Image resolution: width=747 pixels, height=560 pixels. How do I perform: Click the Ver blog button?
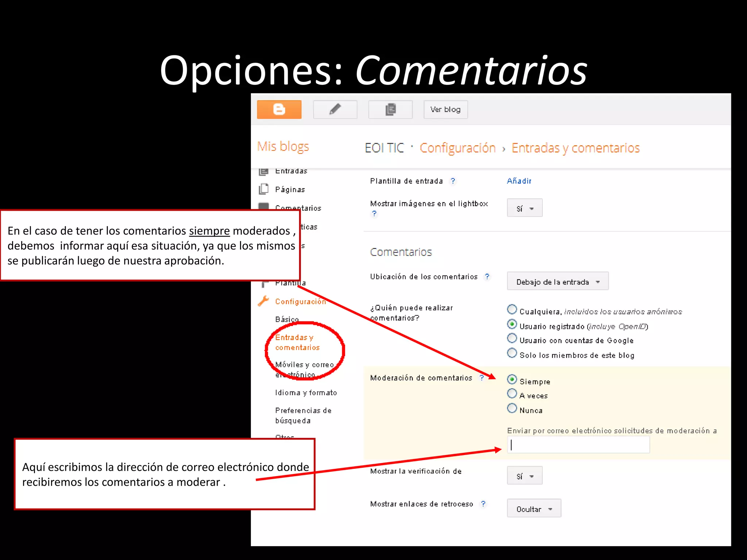[445, 109]
